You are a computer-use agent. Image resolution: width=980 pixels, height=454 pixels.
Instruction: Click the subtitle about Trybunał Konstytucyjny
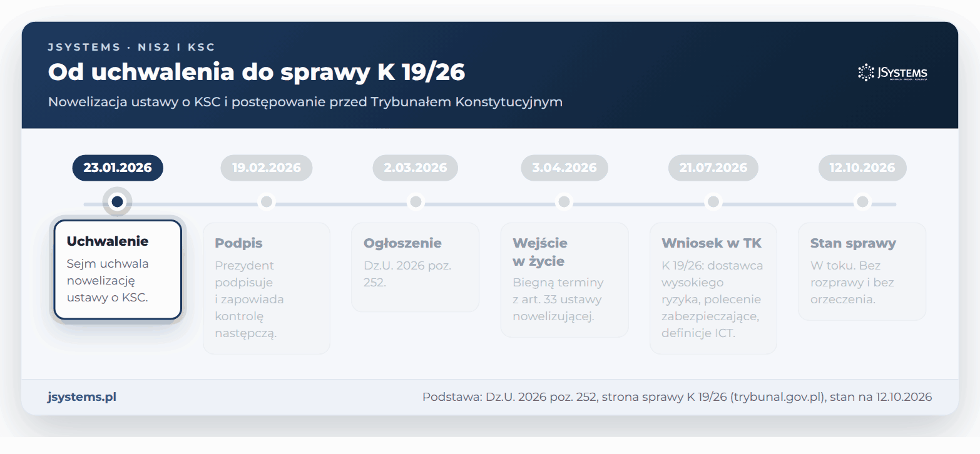click(305, 102)
